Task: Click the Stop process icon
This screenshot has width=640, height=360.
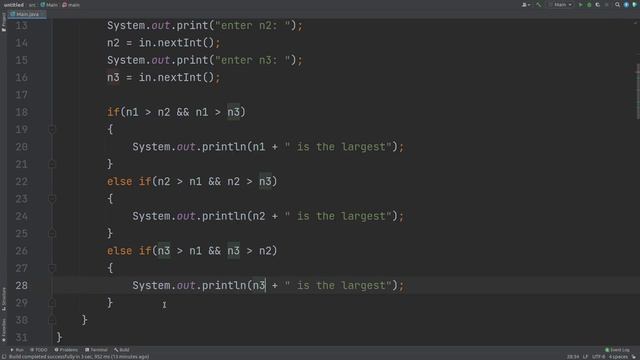Action: [607, 5]
